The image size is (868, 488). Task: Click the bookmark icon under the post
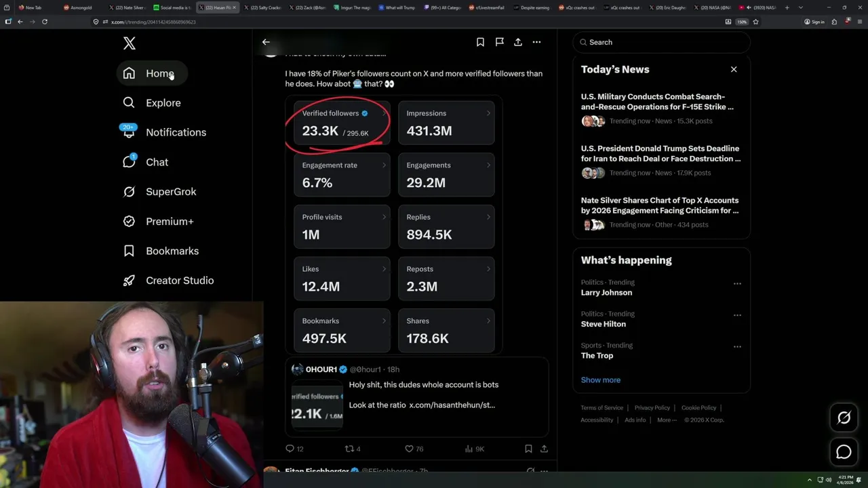[528, 449]
